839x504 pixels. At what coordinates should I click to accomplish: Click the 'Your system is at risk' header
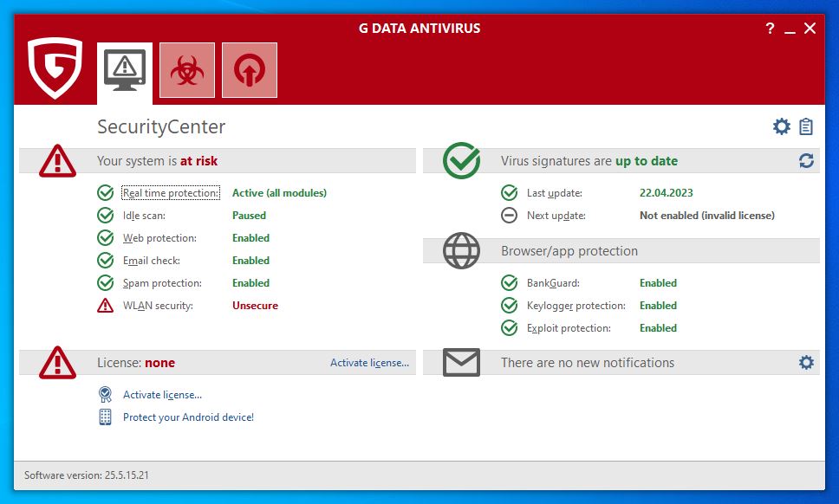pyautogui.click(x=157, y=161)
